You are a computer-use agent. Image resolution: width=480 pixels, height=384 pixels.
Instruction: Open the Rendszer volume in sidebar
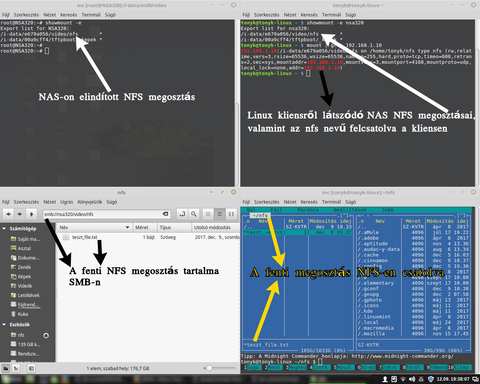(25, 354)
